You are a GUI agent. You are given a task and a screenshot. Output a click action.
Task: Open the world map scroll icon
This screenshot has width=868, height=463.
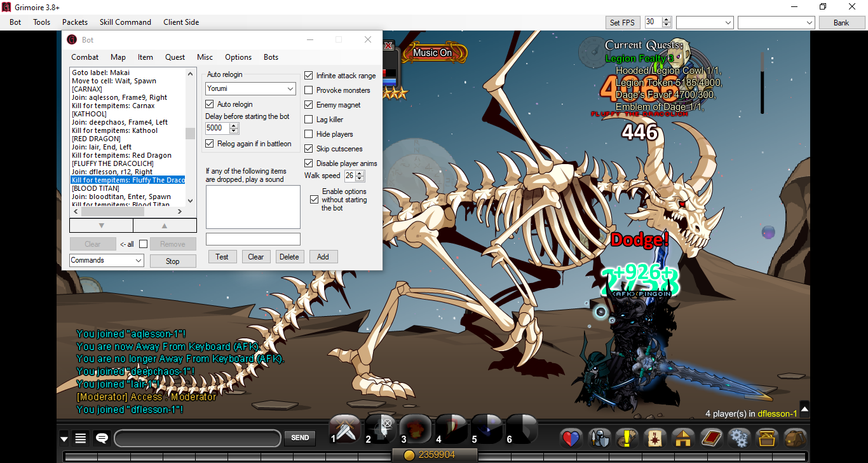(654, 438)
